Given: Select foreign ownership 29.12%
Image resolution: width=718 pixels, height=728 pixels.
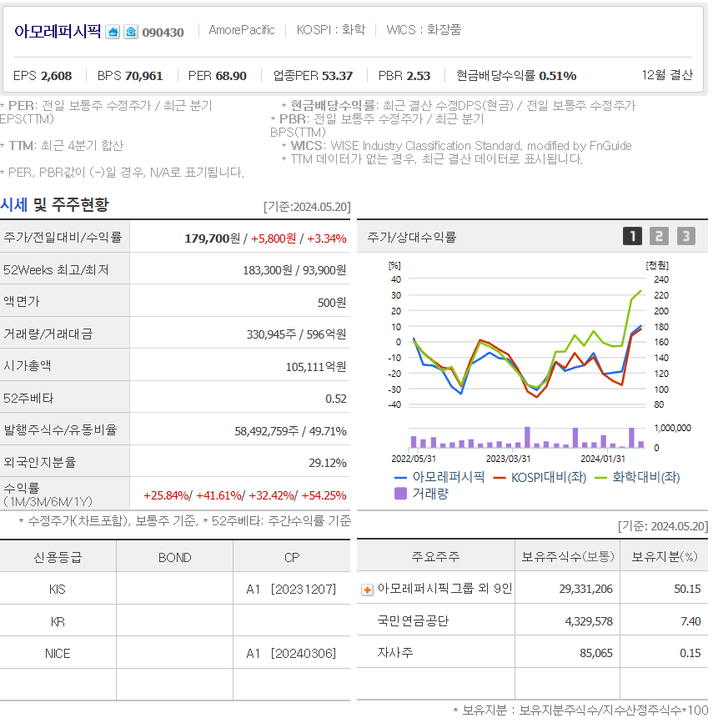Looking at the screenshot, I should click(328, 463).
